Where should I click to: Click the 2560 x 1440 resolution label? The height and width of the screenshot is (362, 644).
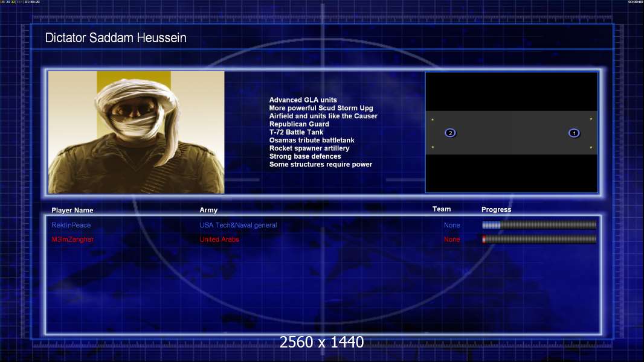[x=321, y=343]
